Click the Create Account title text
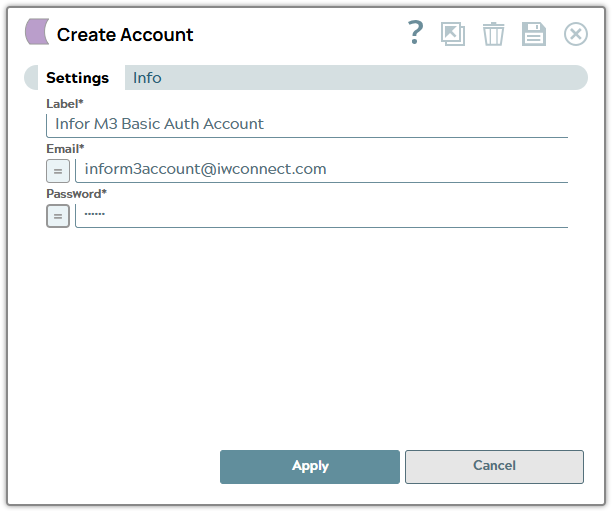Image resolution: width=612 pixels, height=511 pixels. (125, 35)
